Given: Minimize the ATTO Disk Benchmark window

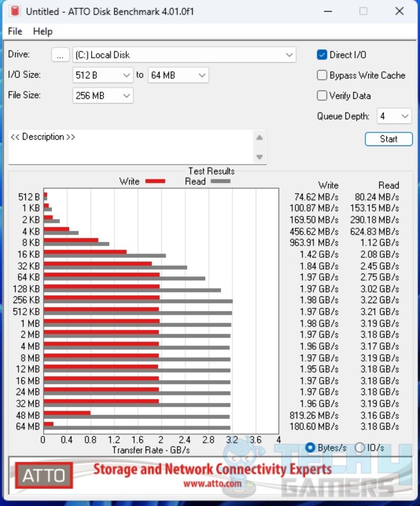Looking at the screenshot, I should [328, 11].
